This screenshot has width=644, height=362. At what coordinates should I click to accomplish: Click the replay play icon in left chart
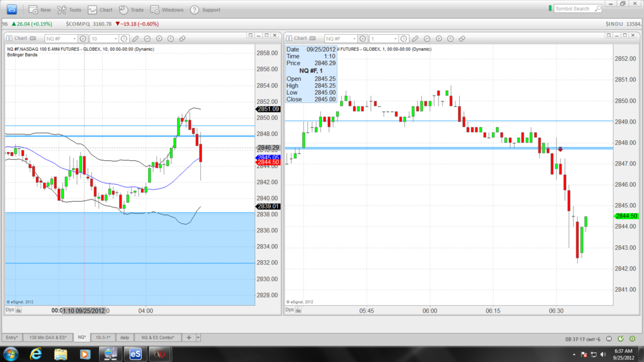click(x=159, y=39)
